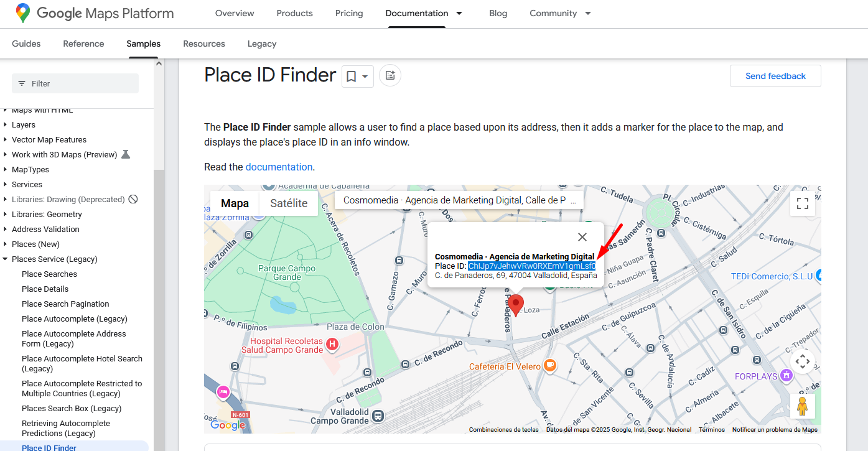Click the Cafetería El Velero map icon
868x451 pixels.
[549, 366]
